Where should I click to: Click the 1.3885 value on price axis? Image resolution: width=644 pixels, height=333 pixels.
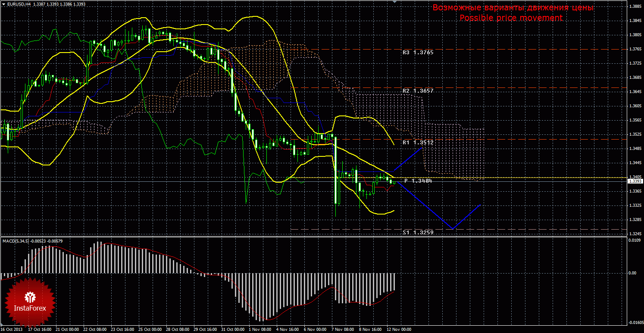point(634,6)
